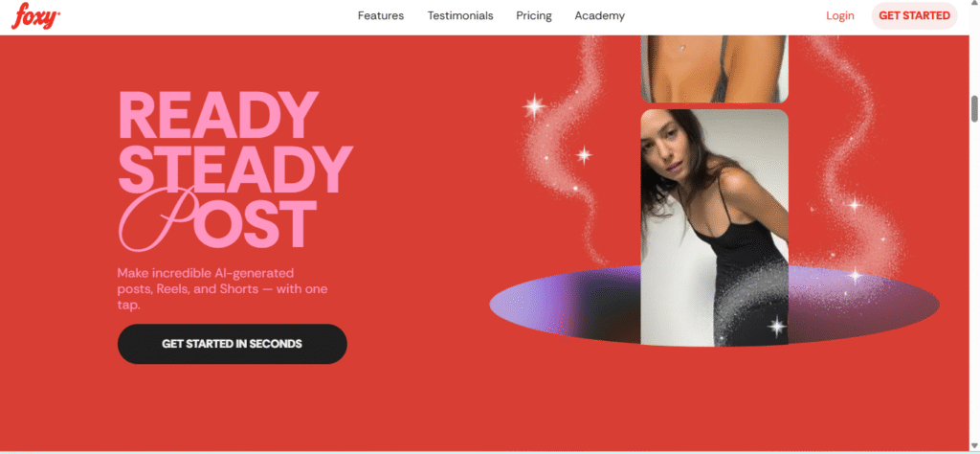Select the woman in black dress photo

(x=714, y=228)
